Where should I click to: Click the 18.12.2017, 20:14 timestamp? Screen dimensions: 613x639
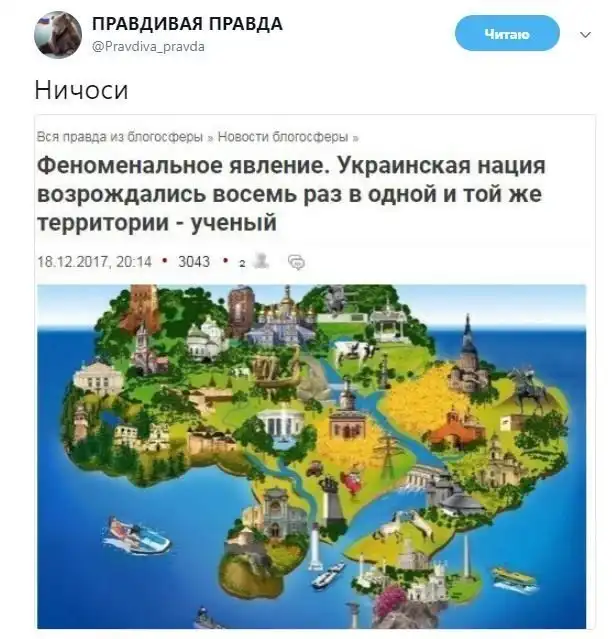tap(95, 261)
